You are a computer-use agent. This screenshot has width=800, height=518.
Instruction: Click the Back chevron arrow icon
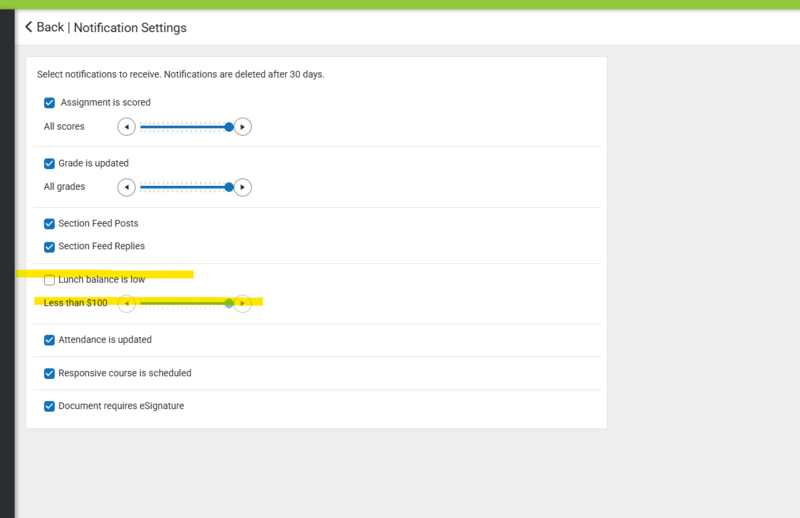click(x=29, y=27)
